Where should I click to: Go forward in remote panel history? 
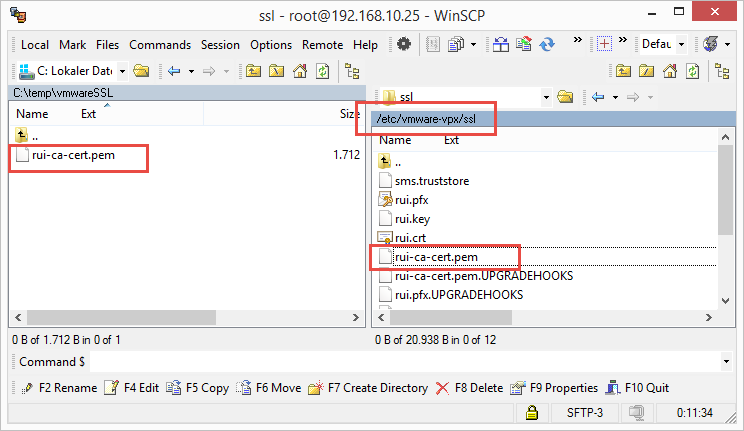coord(633,97)
